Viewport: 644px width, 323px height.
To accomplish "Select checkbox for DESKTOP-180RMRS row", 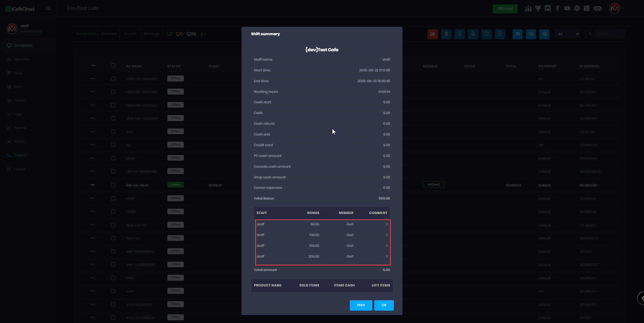I will [x=113, y=79].
